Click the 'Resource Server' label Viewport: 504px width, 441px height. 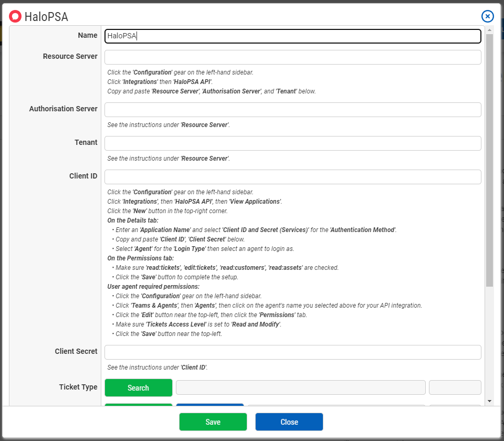(x=70, y=56)
